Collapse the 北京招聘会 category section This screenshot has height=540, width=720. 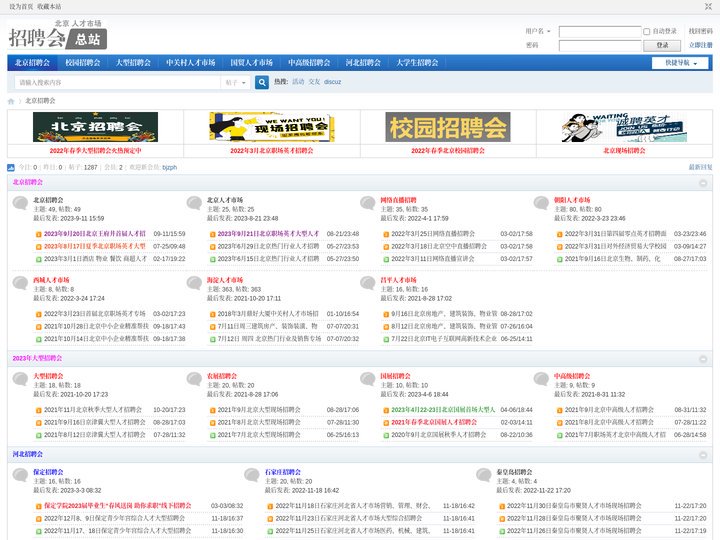pyautogui.click(x=703, y=183)
